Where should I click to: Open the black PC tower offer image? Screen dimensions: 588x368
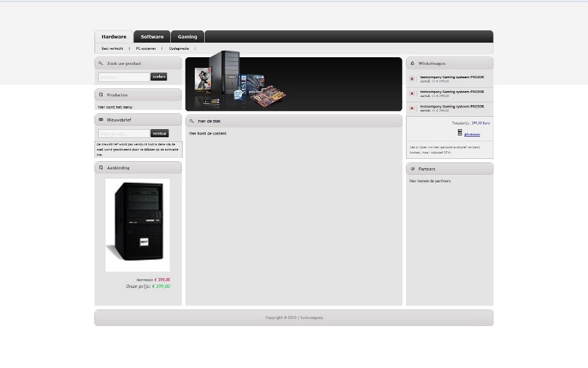click(x=138, y=225)
